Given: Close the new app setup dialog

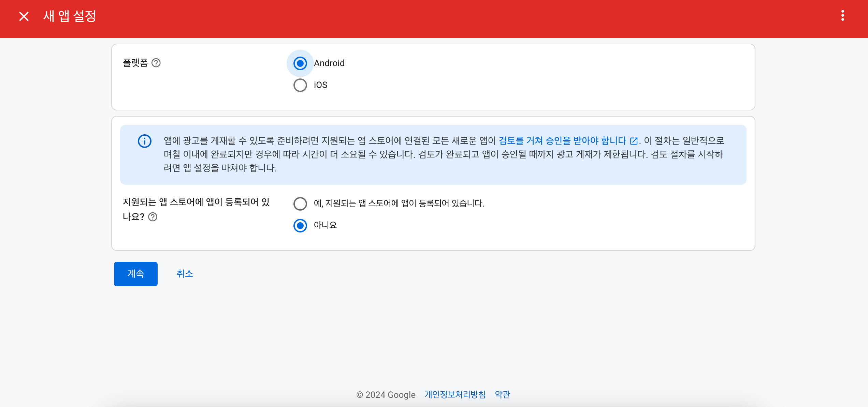Looking at the screenshot, I should tap(24, 16).
